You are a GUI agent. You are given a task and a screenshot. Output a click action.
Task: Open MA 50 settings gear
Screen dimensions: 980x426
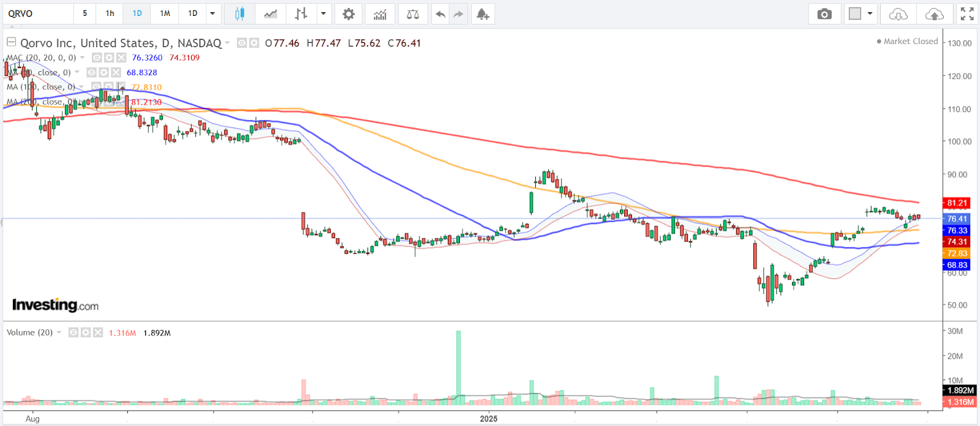point(104,72)
